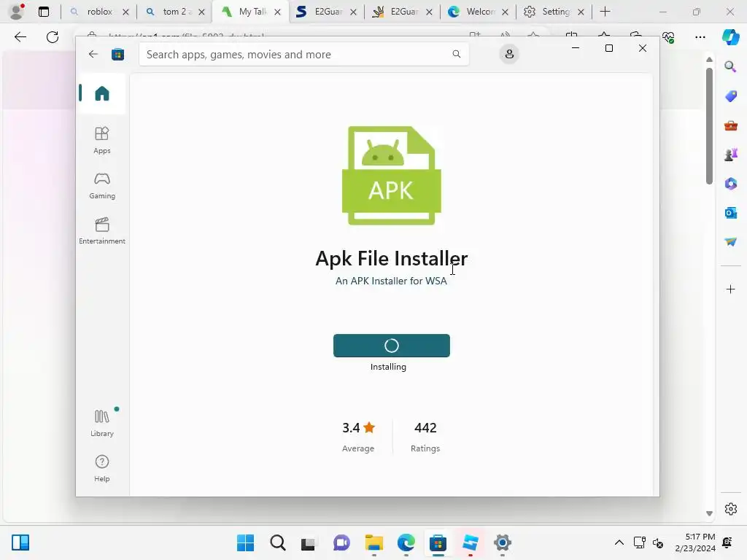The width and height of the screenshot is (747, 560).
Task: Open Copilot in Edge
Action: click(730, 37)
